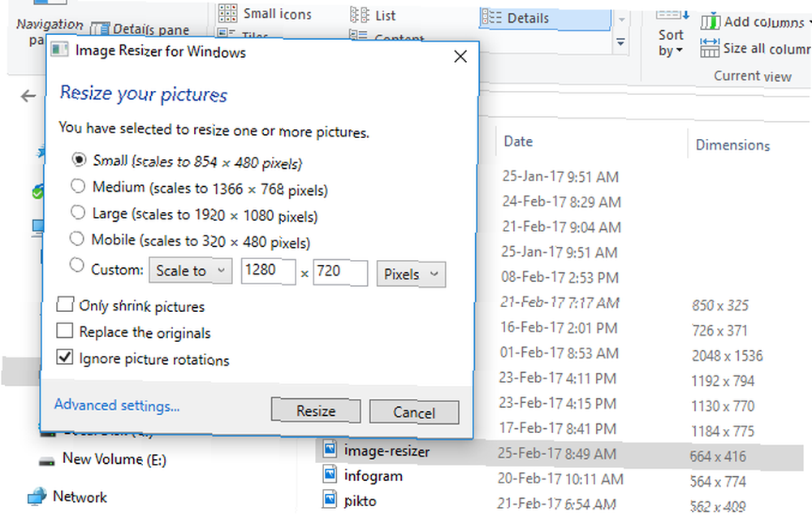
Task: Click the date 21-Feb-17 7:17 AM
Action: pos(559,303)
